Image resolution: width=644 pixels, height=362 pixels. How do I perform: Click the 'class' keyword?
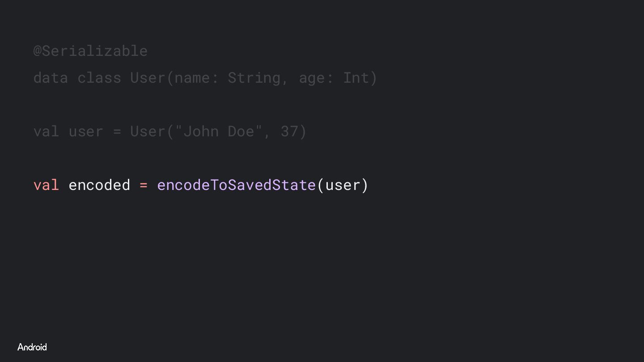point(99,78)
